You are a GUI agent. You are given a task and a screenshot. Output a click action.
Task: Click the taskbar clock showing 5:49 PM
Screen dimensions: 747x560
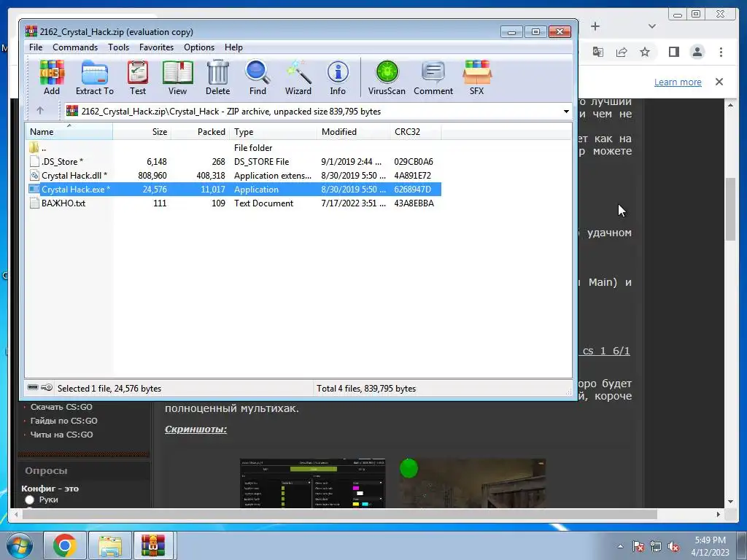[710, 546]
